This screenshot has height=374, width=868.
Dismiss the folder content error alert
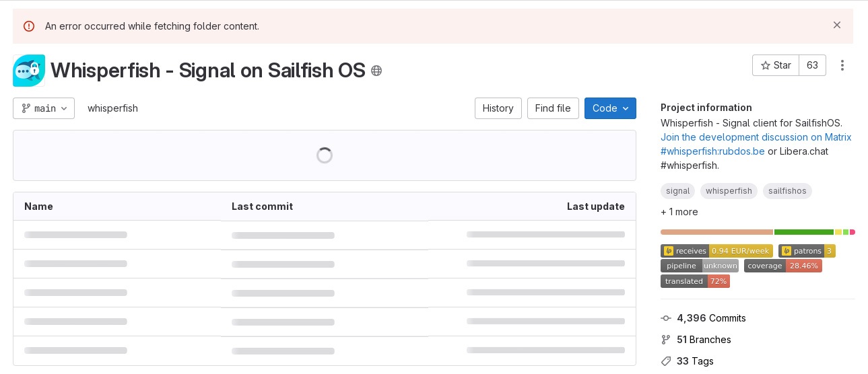pos(836,26)
